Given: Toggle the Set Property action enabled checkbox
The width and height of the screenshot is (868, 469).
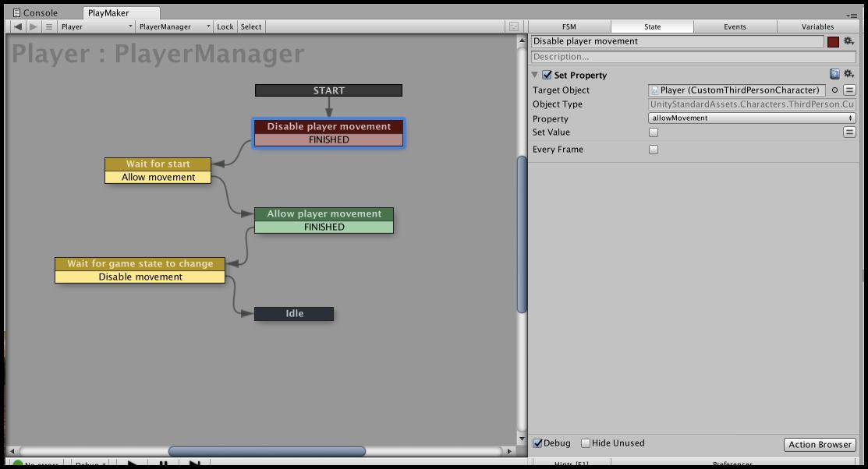Looking at the screenshot, I should point(547,75).
